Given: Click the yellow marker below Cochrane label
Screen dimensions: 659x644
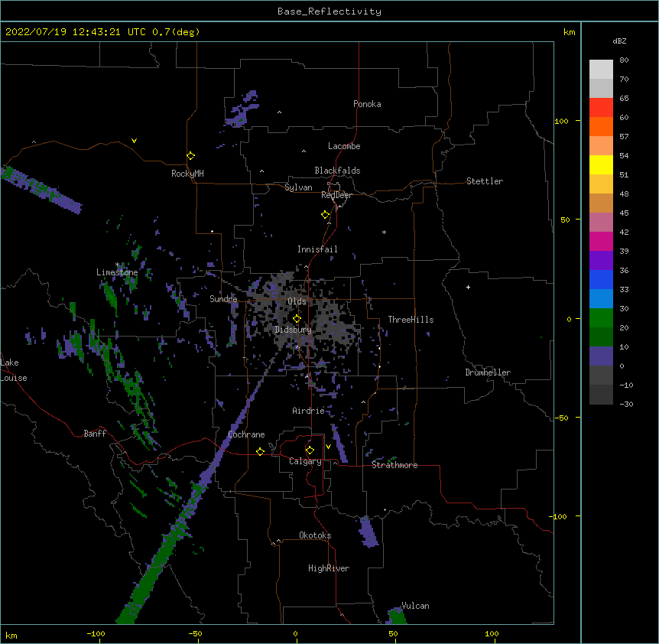Looking at the screenshot, I should tap(260, 451).
